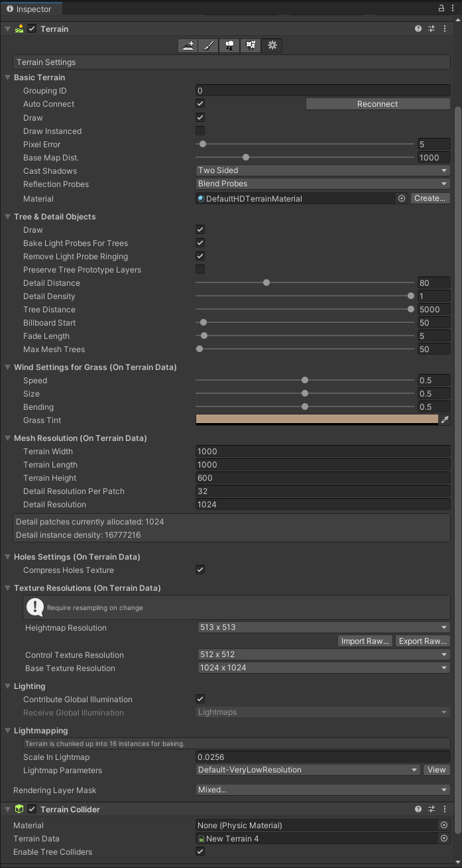This screenshot has width=462, height=868.
Task: Open object picker for terrain Material
Action: (401, 198)
